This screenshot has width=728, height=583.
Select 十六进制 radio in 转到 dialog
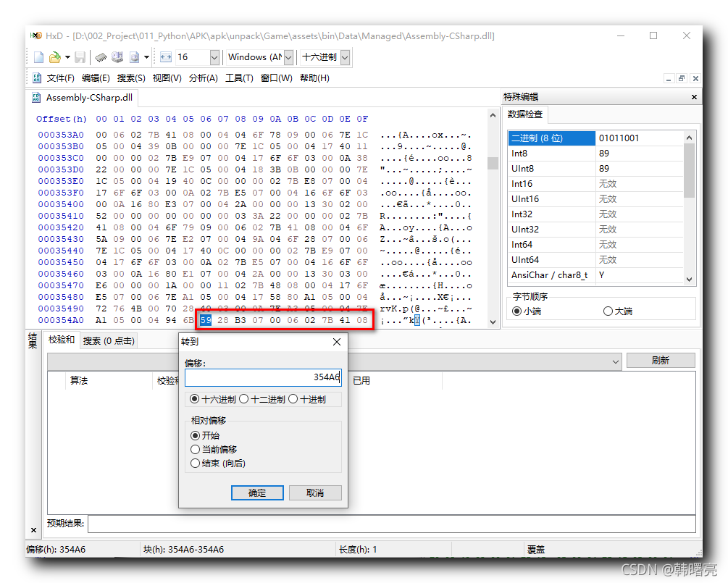[x=213, y=399]
